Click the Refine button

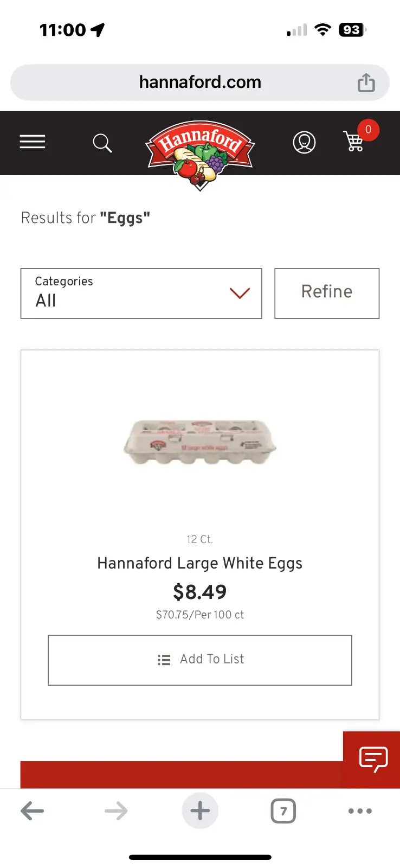(x=327, y=293)
